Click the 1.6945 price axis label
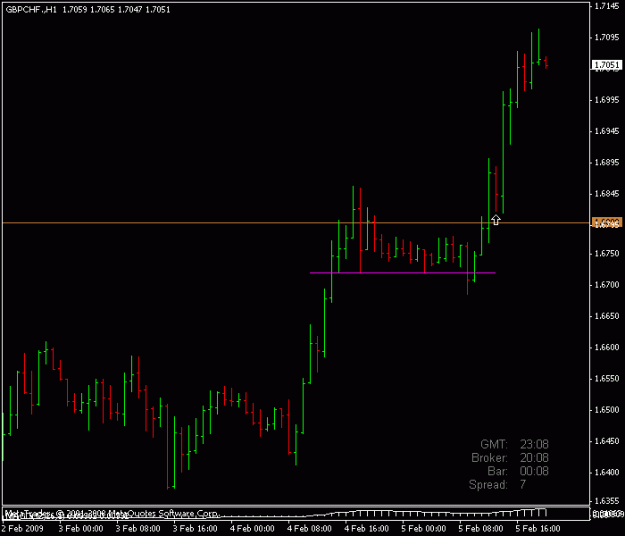Viewport: 625px width, 536px height. click(x=607, y=131)
